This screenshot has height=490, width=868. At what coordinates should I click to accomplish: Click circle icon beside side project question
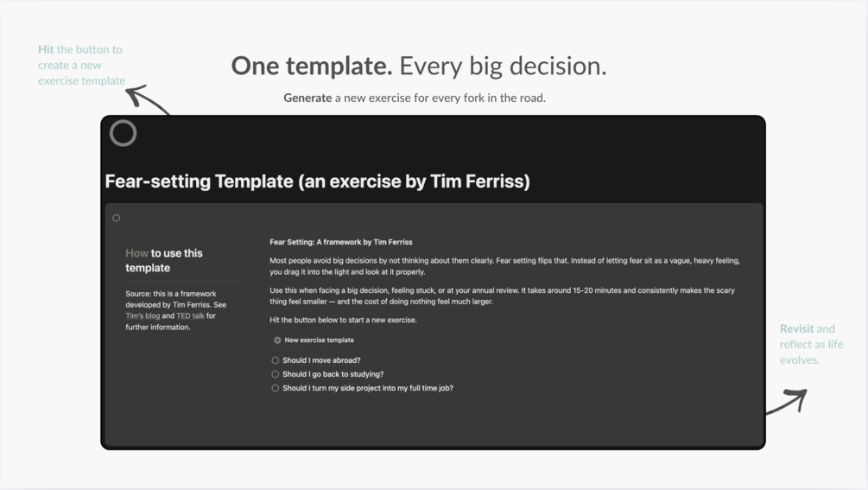tap(276, 388)
